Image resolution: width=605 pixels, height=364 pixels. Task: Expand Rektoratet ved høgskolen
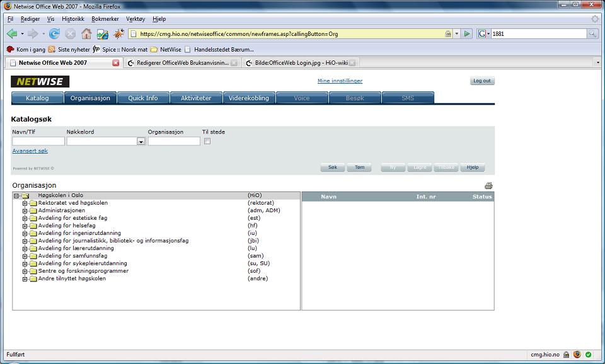point(25,203)
